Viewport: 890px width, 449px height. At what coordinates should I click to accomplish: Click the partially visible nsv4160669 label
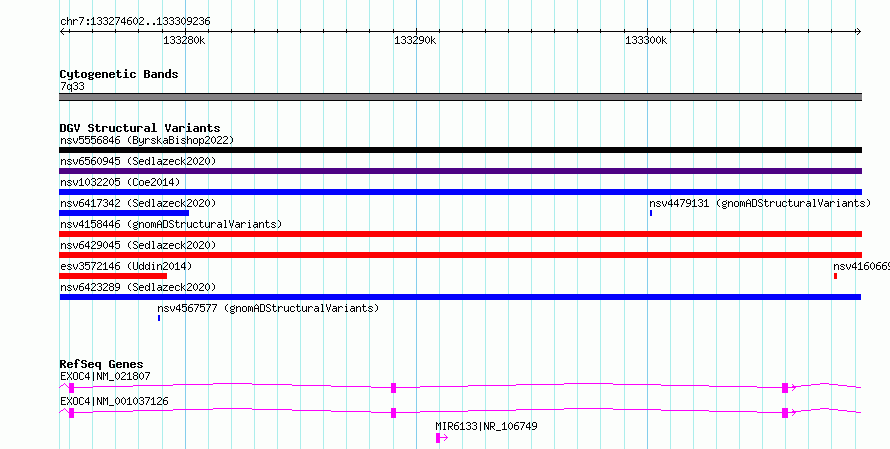[862, 266]
